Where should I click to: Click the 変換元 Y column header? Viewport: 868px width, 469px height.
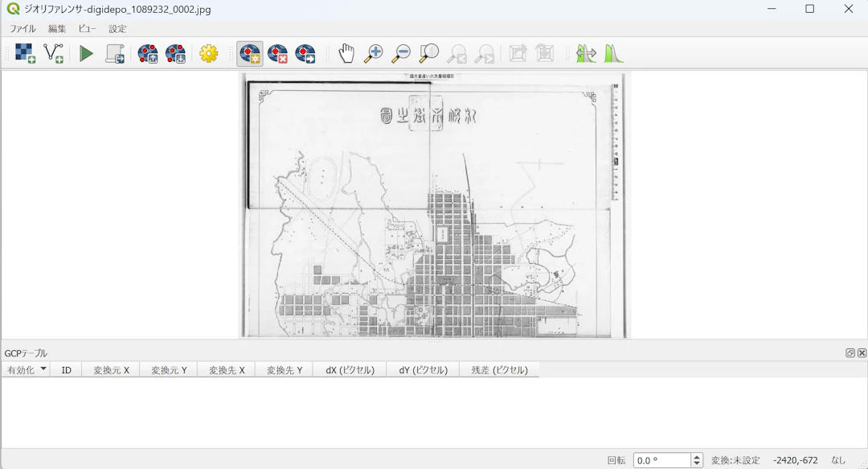(169, 370)
